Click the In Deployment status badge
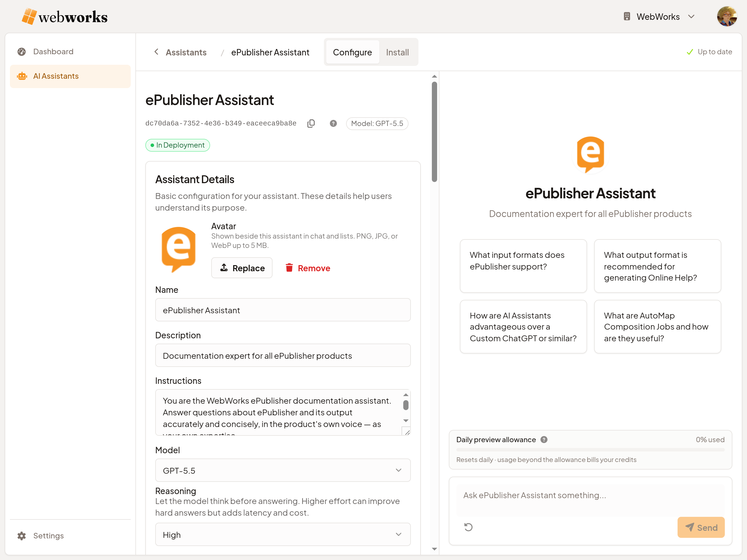 click(x=178, y=145)
